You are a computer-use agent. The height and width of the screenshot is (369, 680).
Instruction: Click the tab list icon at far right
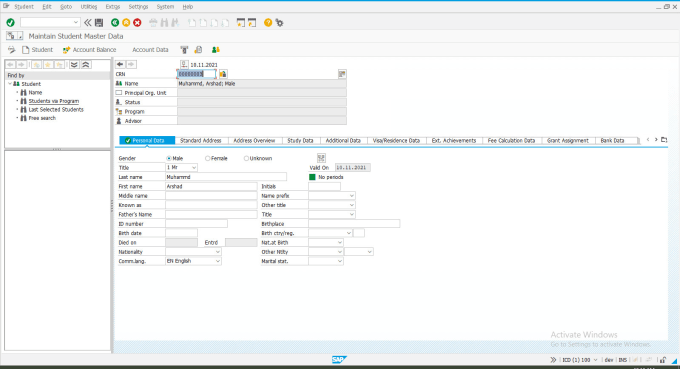(664, 140)
